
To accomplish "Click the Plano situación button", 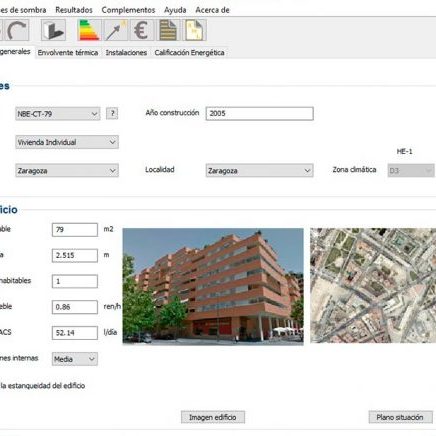I will [400, 417].
